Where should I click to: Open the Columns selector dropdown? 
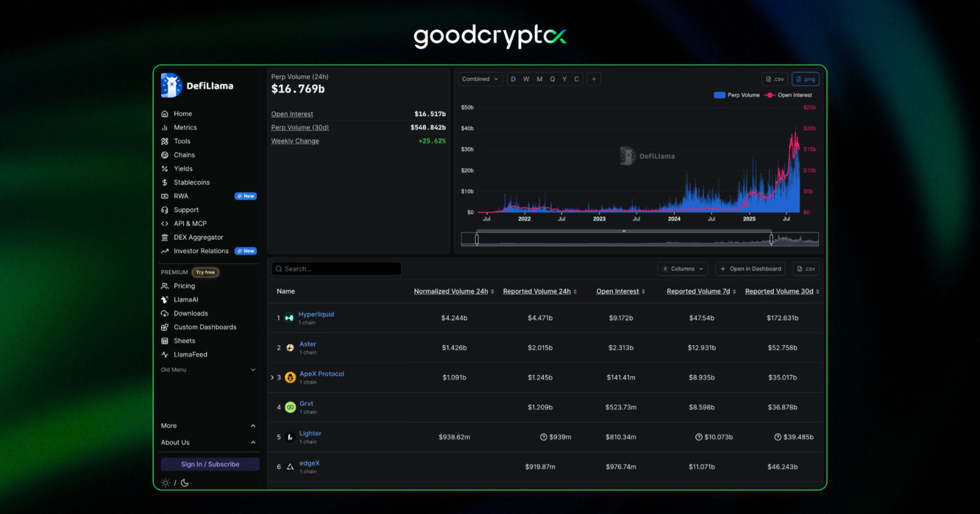point(683,269)
